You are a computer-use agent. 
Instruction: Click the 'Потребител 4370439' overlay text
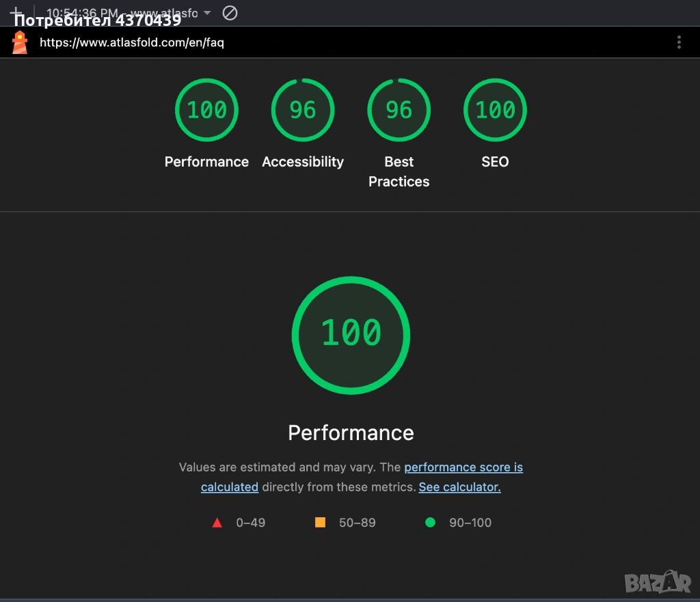pos(97,20)
